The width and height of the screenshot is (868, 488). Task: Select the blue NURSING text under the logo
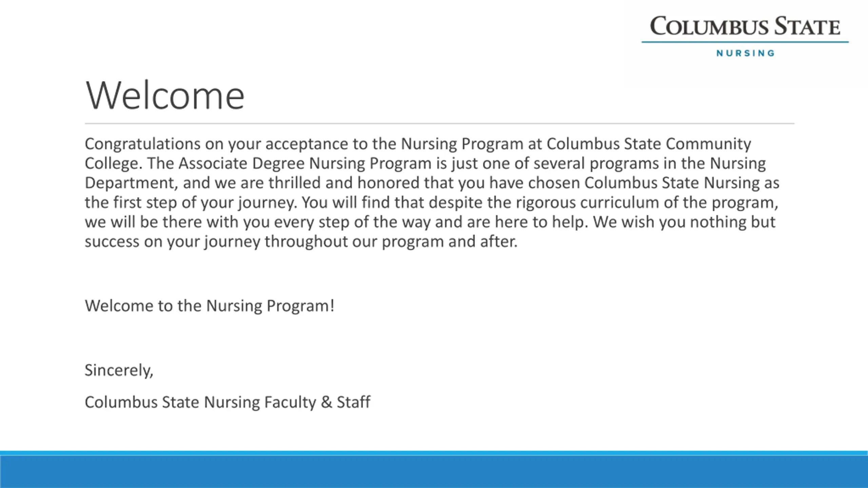pyautogui.click(x=745, y=53)
